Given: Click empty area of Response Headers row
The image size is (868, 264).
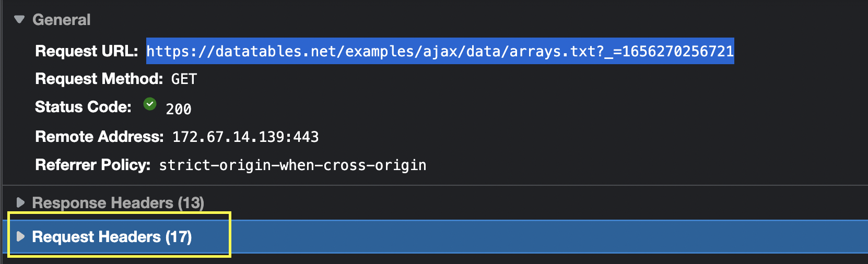Looking at the screenshot, I should 522,202.
